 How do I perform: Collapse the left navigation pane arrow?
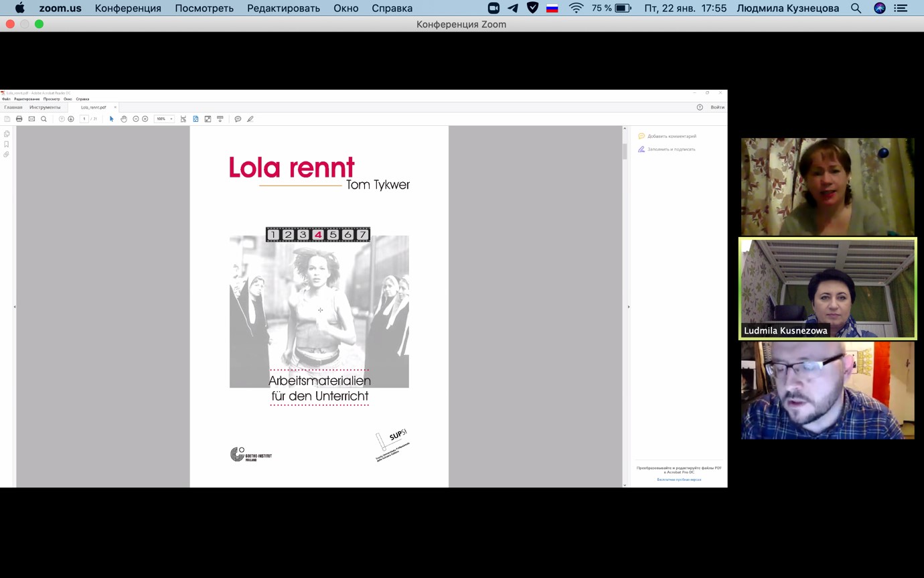click(x=15, y=307)
